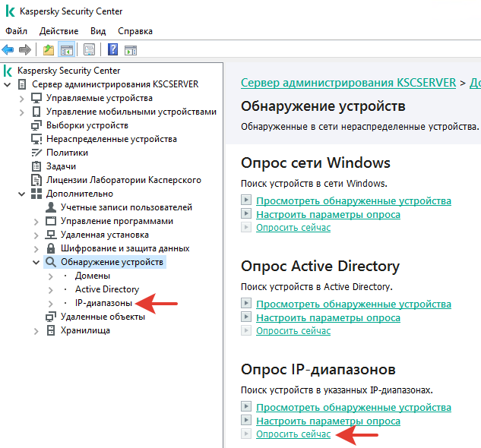Expand the Управляемые устройства node
Viewport: 481px width, 448px height.
coord(21,99)
